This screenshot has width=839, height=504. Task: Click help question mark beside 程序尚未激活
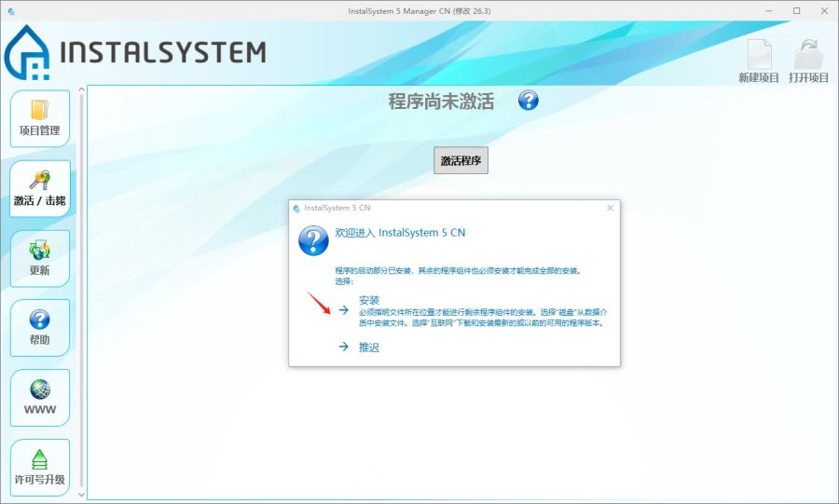pyautogui.click(x=529, y=101)
